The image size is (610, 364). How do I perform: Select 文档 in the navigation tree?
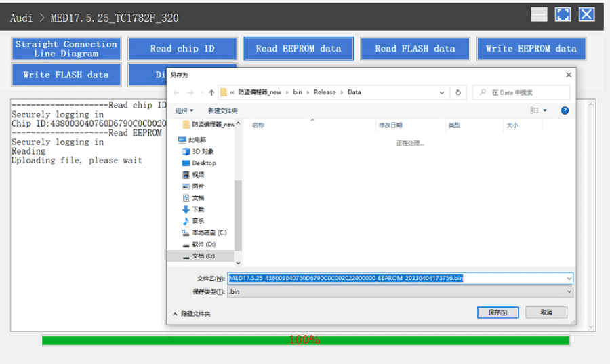click(193, 198)
